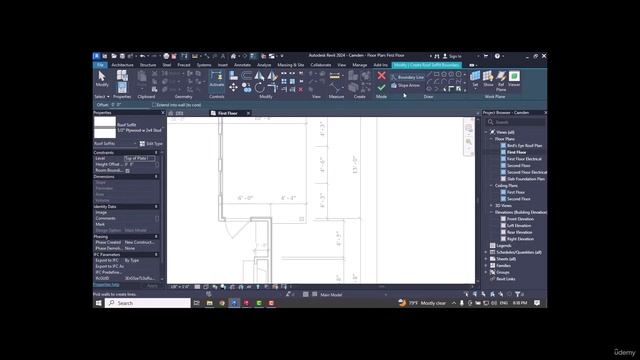640x360 pixels.
Task: Choose the Rectangle draw tool
Action: [x=436, y=74]
